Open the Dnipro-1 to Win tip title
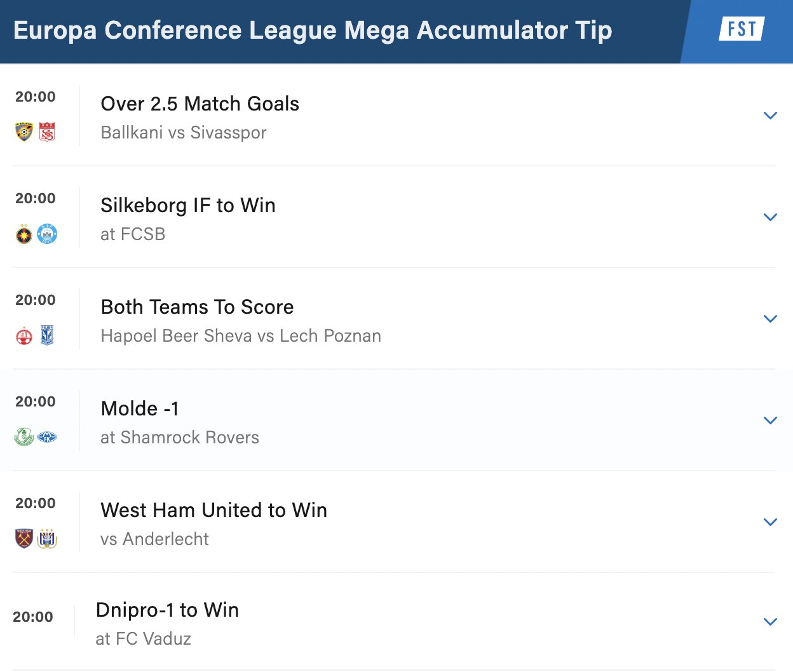 (167, 610)
